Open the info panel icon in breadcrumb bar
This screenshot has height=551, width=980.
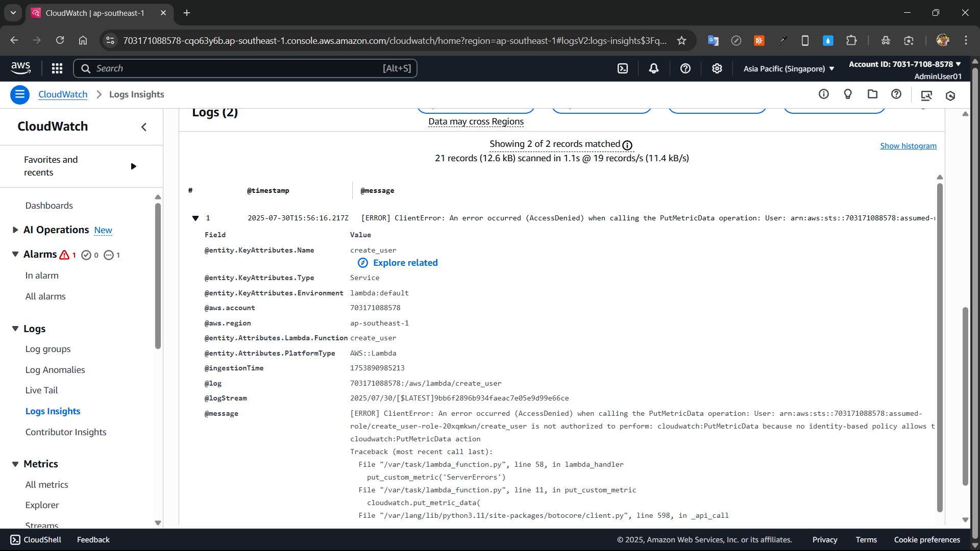(824, 94)
